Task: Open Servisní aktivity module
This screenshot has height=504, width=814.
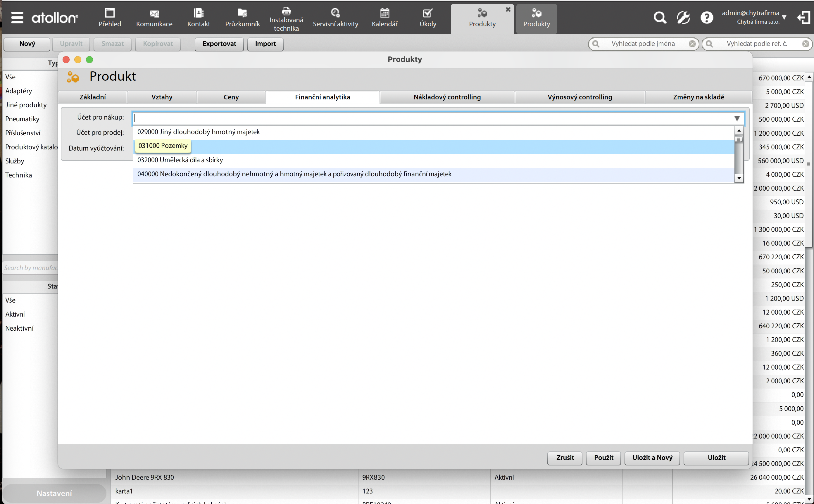Action: click(x=335, y=18)
